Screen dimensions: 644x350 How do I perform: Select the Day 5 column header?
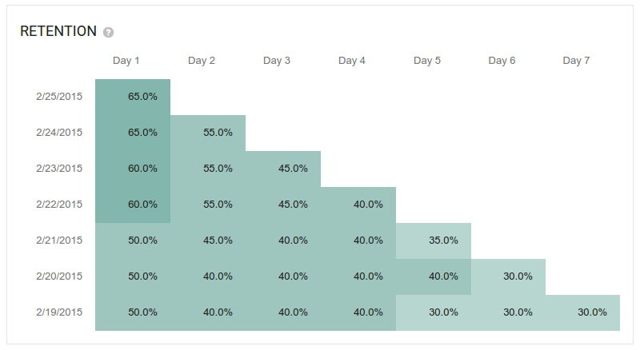427,61
